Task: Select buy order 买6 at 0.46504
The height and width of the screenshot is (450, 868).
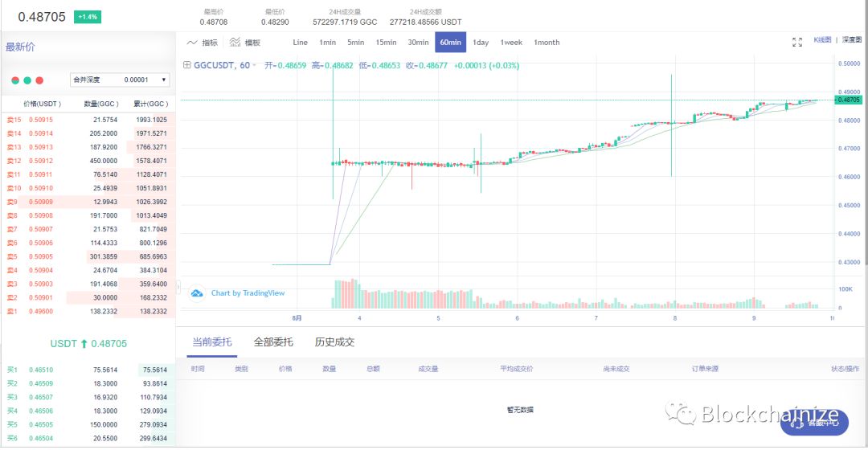Action: [x=88, y=439]
